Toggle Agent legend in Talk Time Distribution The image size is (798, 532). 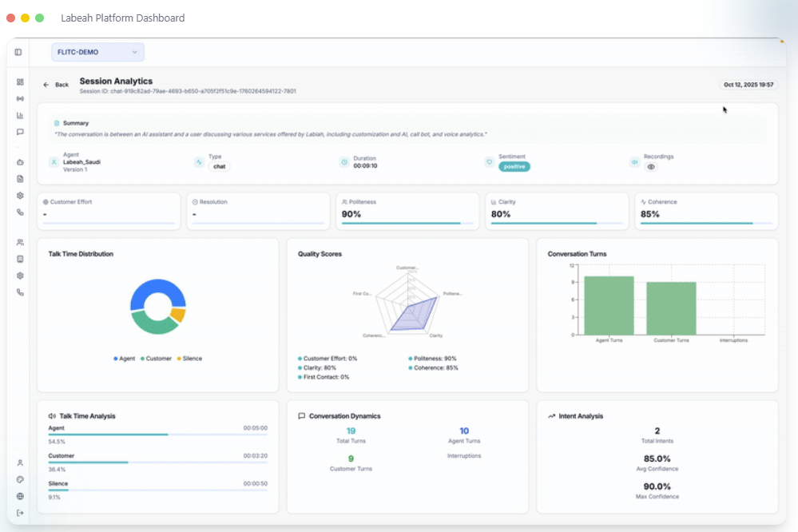pyautogui.click(x=124, y=359)
